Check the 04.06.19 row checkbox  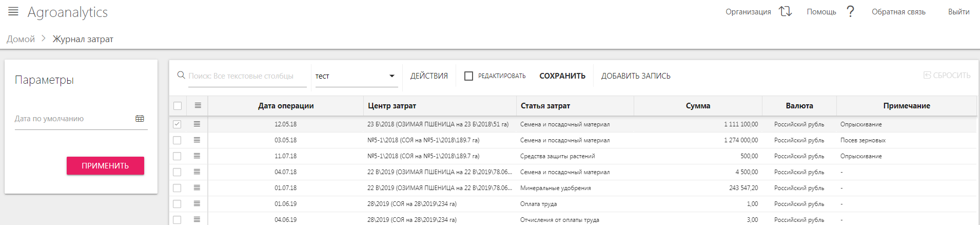coord(177,220)
